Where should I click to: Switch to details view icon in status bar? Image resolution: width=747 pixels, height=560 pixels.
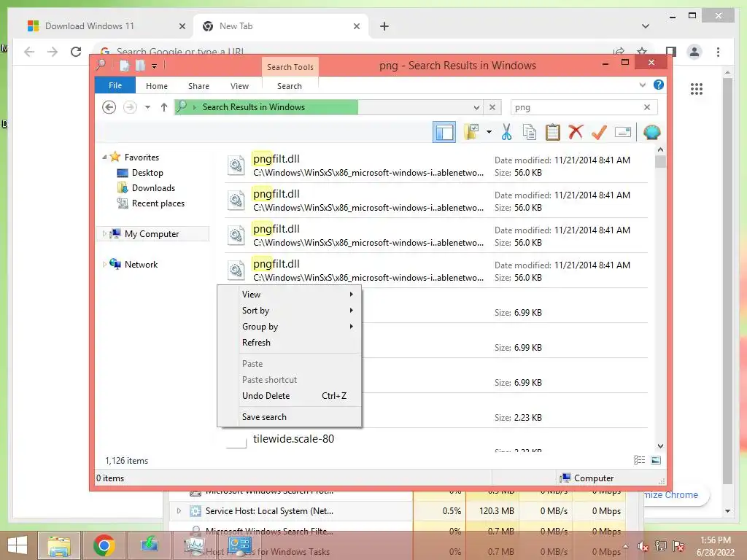point(639,460)
